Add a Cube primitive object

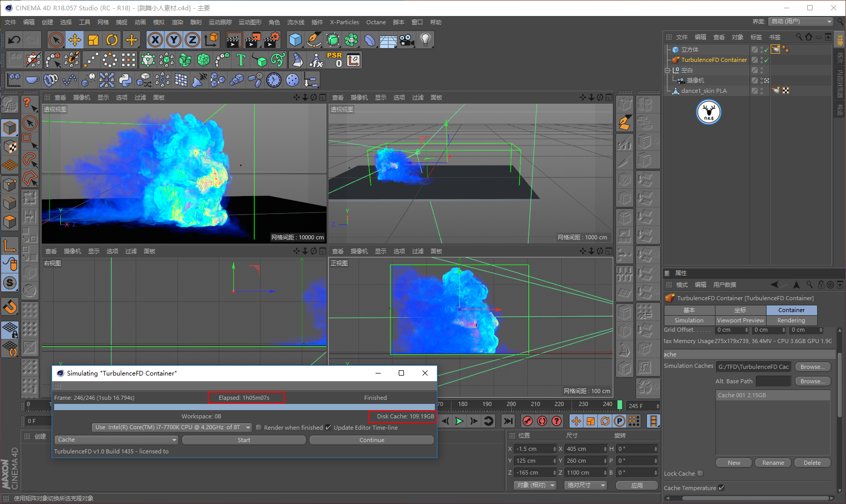pos(295,40)
